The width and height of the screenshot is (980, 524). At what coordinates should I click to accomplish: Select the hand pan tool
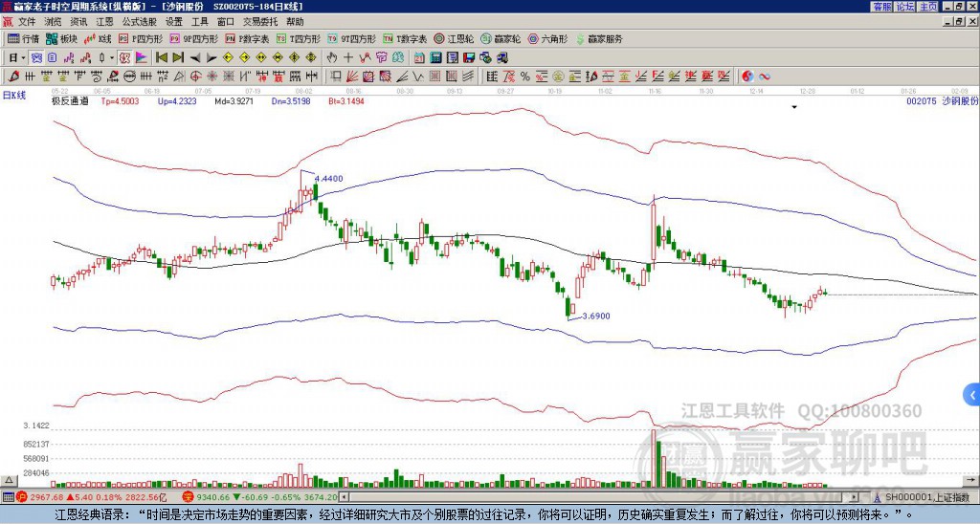point(332,58)
